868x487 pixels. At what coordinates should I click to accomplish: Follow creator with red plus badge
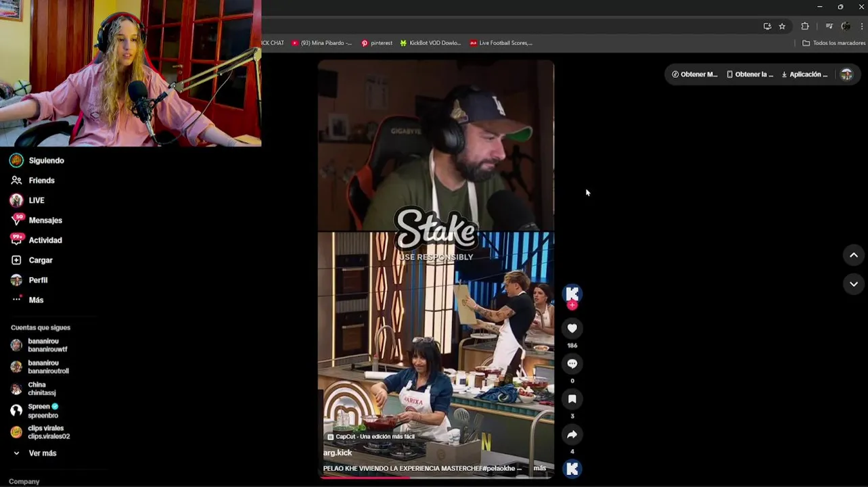point(572,305)
